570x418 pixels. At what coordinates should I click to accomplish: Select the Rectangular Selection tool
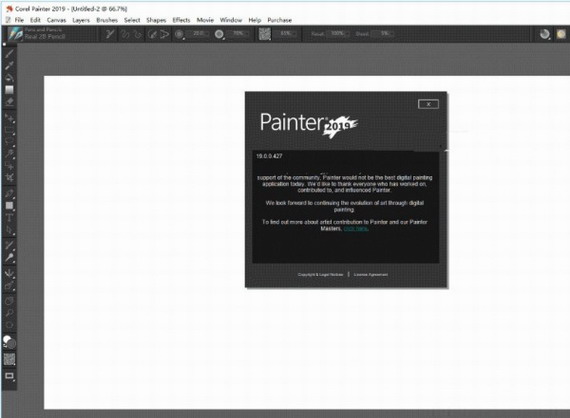pyautogui.click(x=9, y=130)
